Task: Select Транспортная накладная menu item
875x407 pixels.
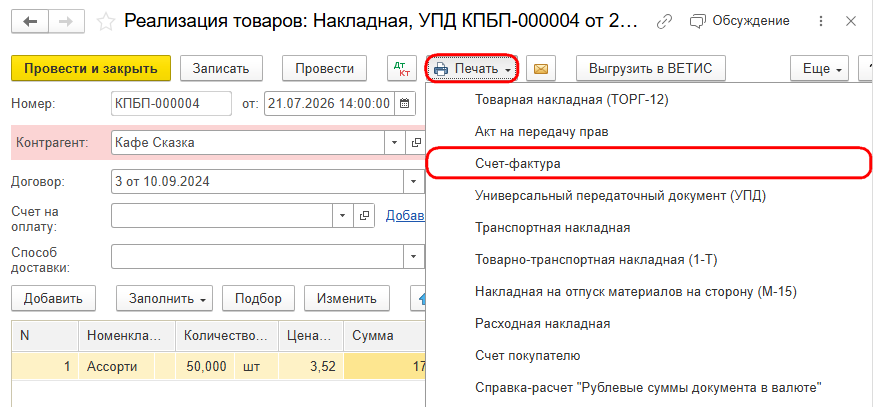Action: click(x=650, y=228)
